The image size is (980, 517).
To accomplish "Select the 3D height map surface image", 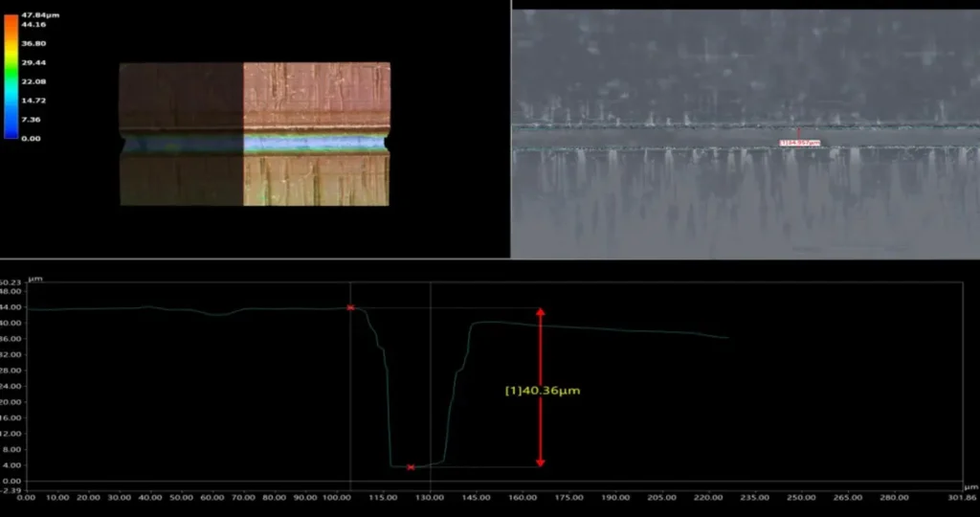I will click(x=254, y=133).
